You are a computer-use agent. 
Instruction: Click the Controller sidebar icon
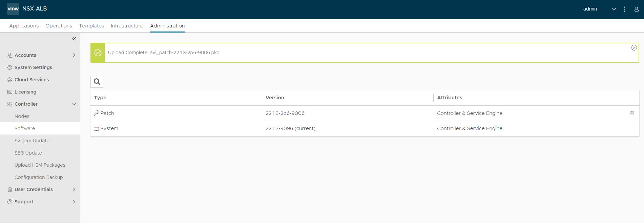10,104
